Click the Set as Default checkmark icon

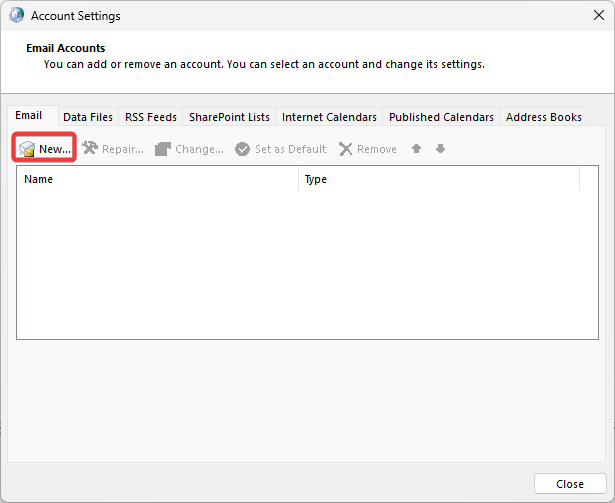(242, 149)
